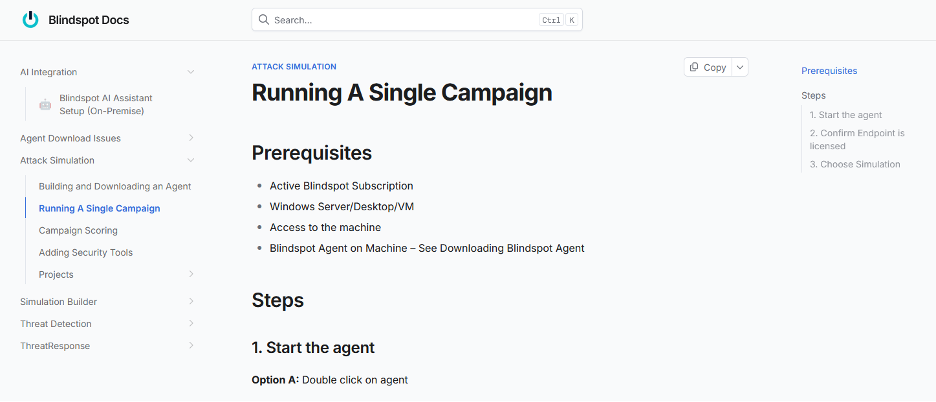Open Adding Security Tools page
Image resolution: width=936 pixels, height=402 pixels.
(x=86, y=253)
